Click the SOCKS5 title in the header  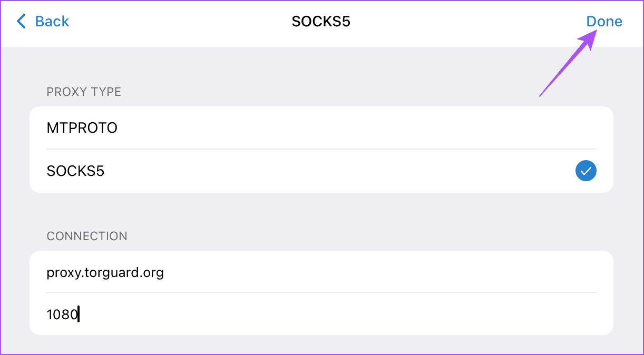click(321, 22)
